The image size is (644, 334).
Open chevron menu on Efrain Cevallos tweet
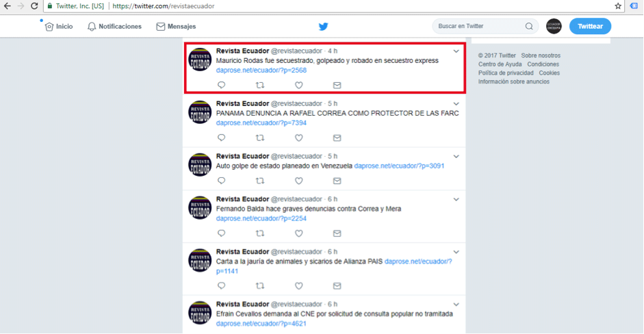(x=456, y=305)
